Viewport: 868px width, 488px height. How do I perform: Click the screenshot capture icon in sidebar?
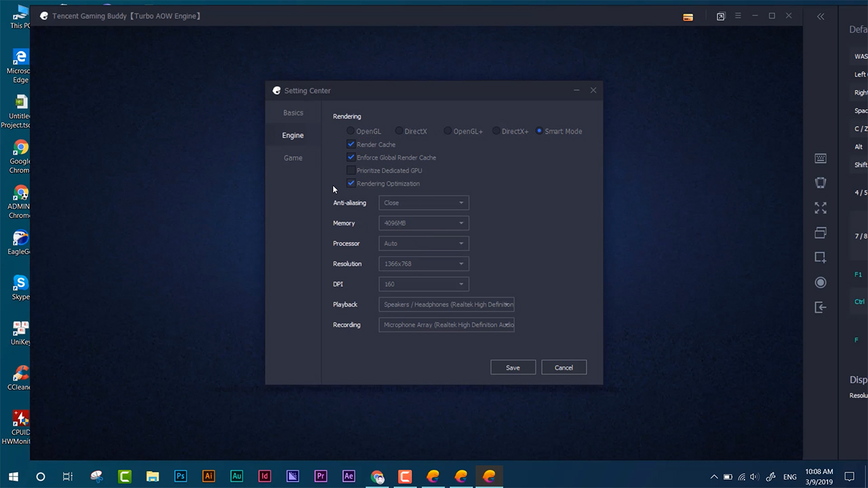point(821,258)
